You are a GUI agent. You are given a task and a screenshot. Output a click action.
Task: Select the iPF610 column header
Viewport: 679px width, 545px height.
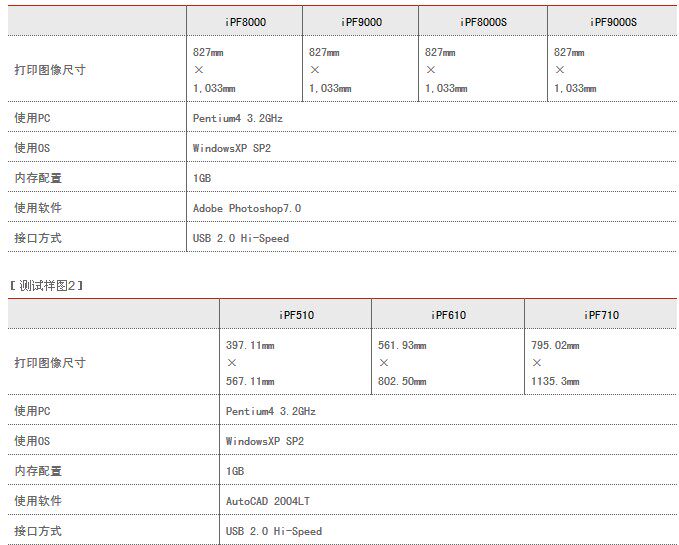click(448, 315)
